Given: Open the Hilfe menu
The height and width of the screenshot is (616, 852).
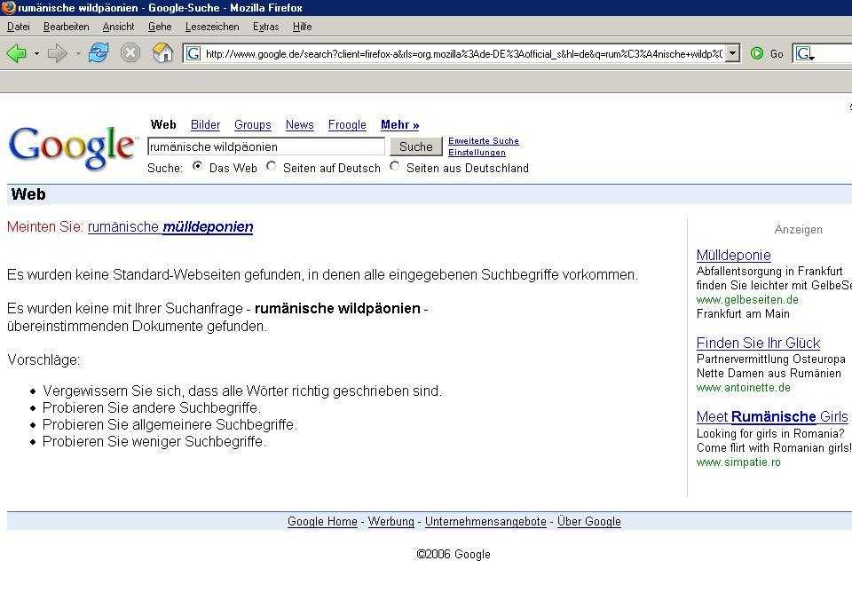Looking at the screenshot, I should (x=302, y=27).
